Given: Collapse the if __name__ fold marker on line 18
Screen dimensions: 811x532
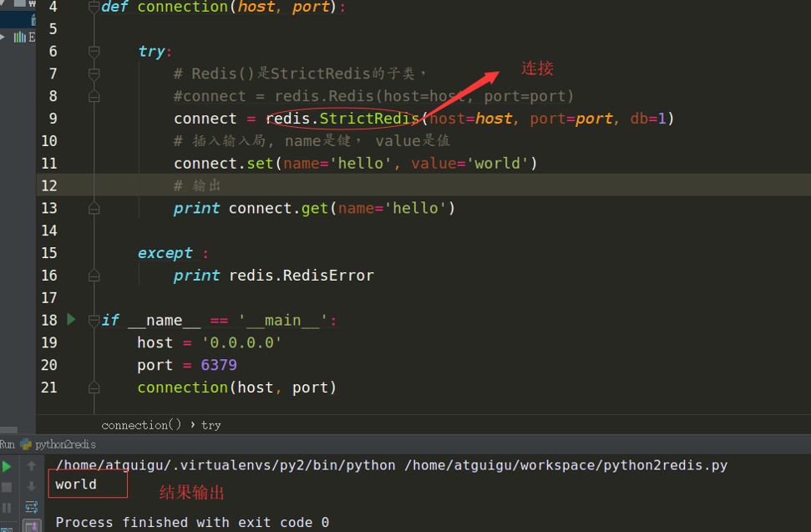Looking at the screenshot, I should [x=94, y=321].
